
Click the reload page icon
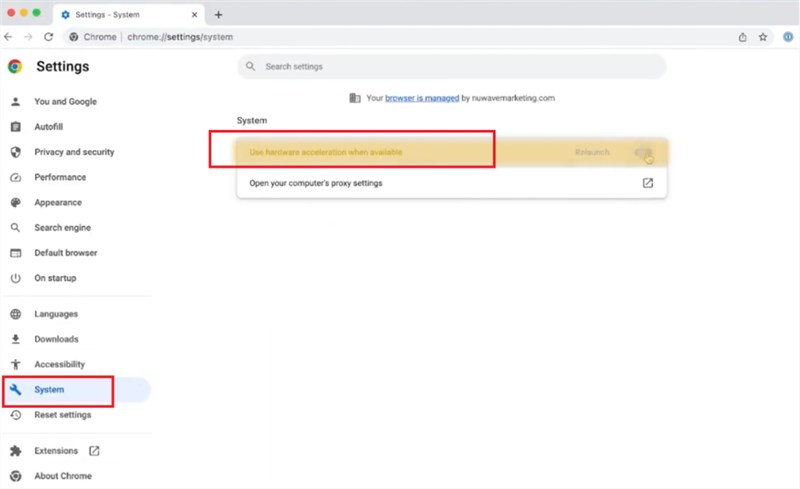pos(48,37)
